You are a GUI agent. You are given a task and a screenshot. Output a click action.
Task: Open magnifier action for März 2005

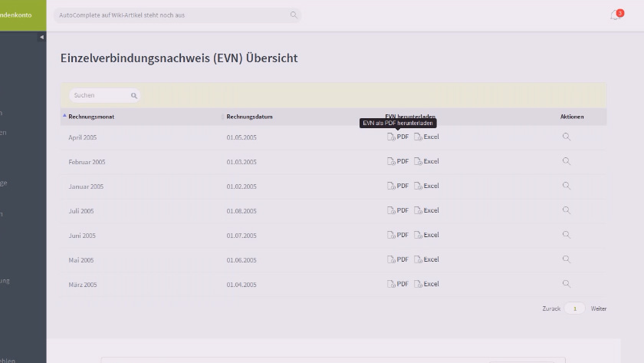[x=567, y=284]
